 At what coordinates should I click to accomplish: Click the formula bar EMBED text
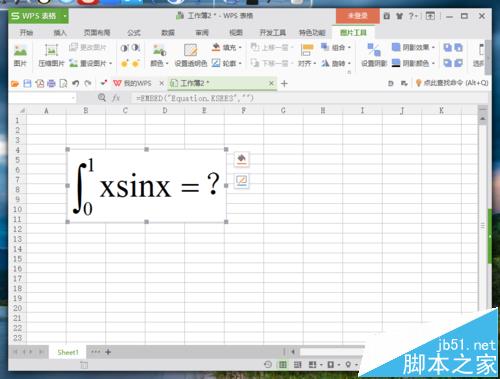click(195, 98)
